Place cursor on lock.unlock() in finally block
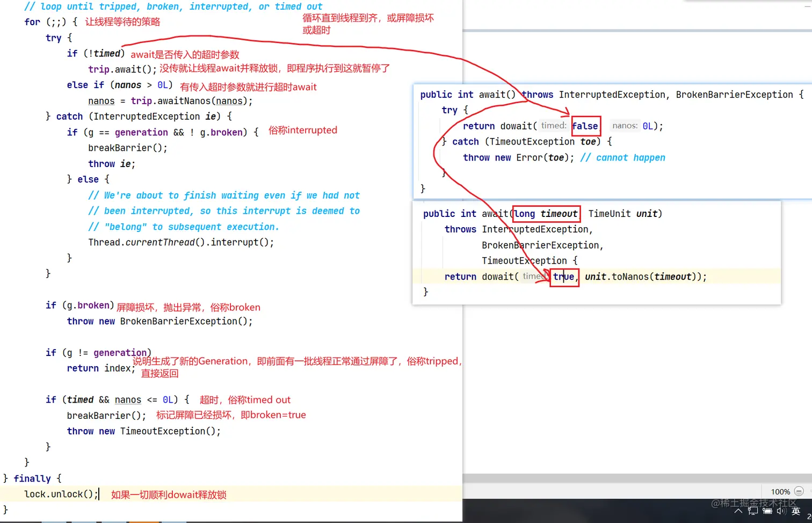The height and width of the screenshot is (523, 812). click(59, 494)
